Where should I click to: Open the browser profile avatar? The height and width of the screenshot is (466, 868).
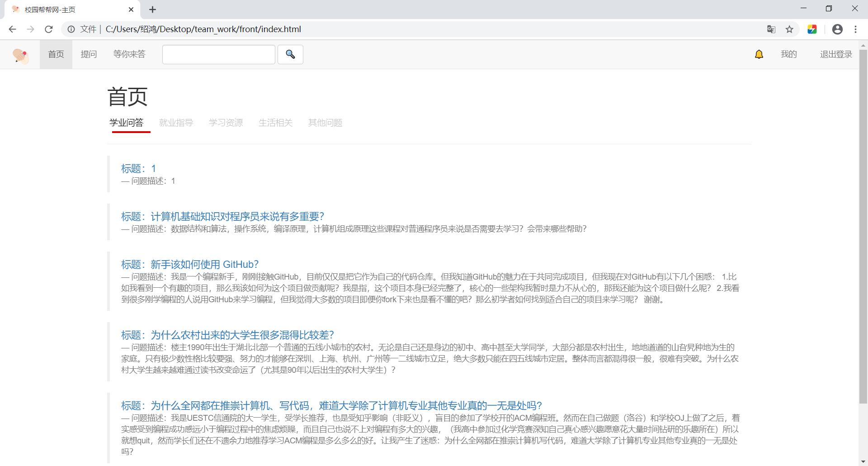coord(837,29)
